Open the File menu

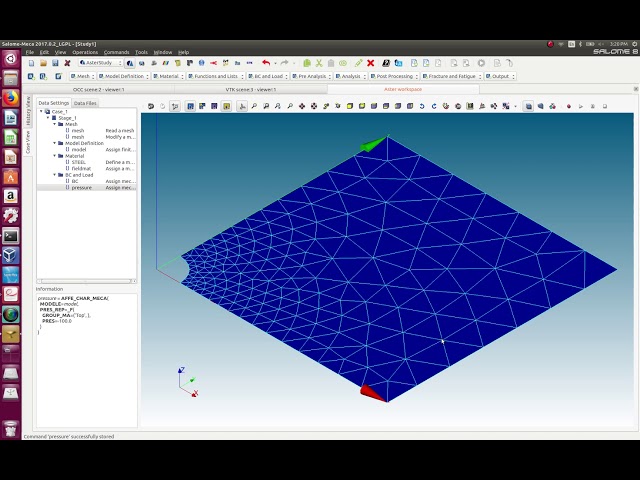pos(30,52)
